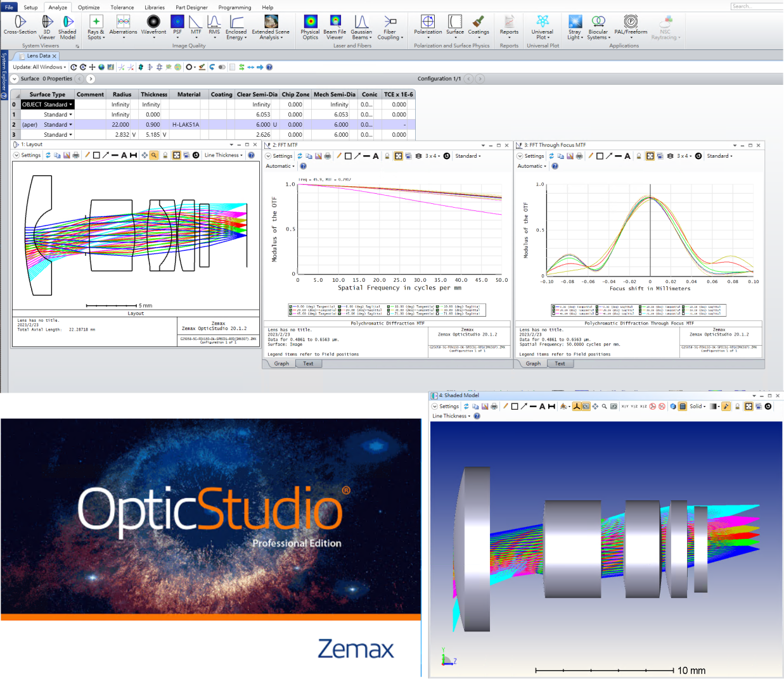The width and height of the screenshot is (784, 684).
Task: Switch to Text tab in FFT MTF window
Action: click(x=308, y=364)
